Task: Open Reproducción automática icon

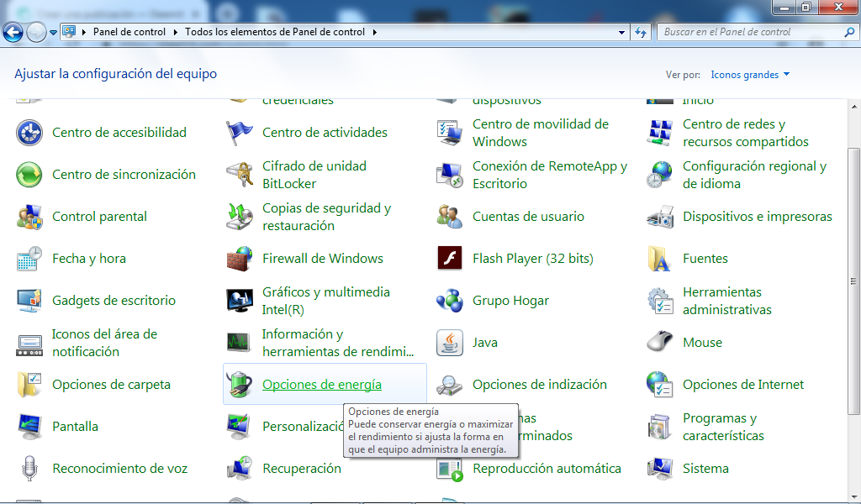Action: [450, 470]
